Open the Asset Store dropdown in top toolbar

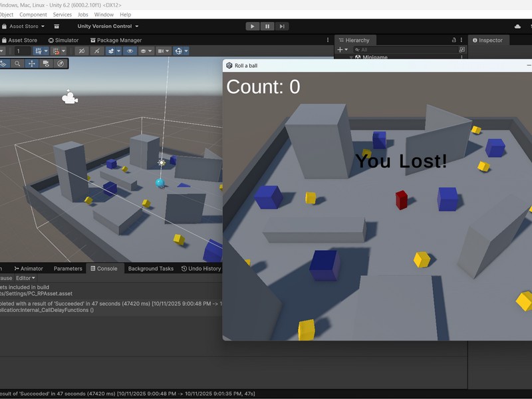(x=25, y=27)
